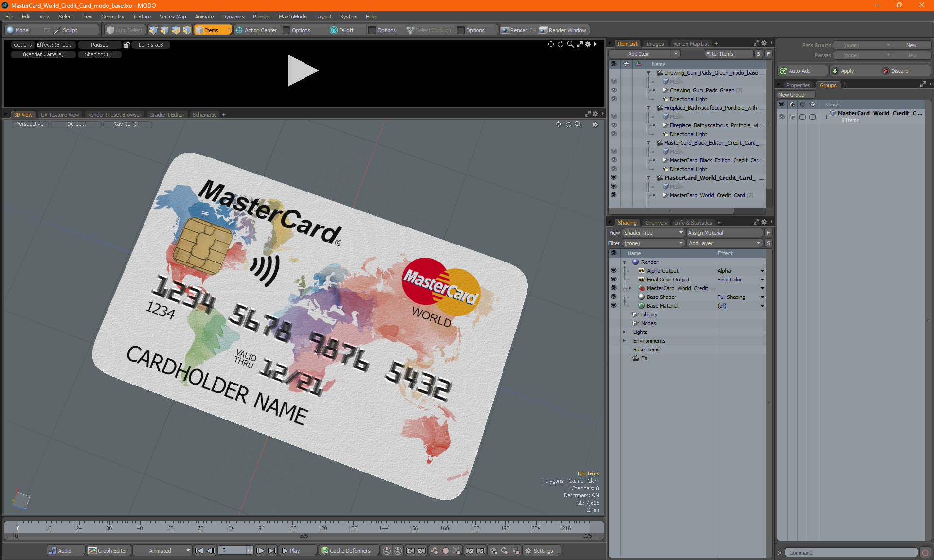This screenshot has height=560, width=934.
Task: Expand MasterCard_World_Credit_Card (2) group
Action: 654,195
